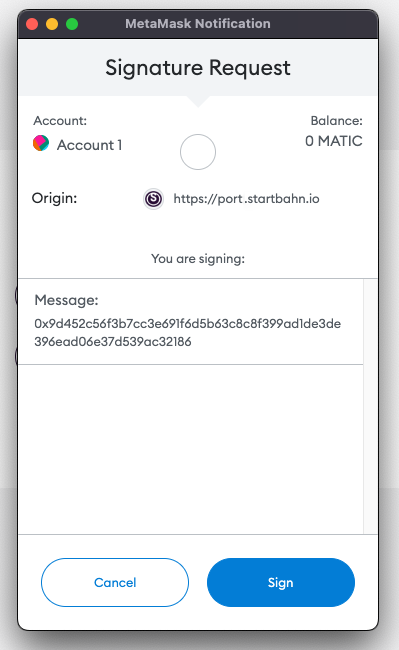The width and height of the screenshot is (399, 650).
Task: Click the message area vertical scrollbar track
Action: pyautogui.click(x=370, y=406)
